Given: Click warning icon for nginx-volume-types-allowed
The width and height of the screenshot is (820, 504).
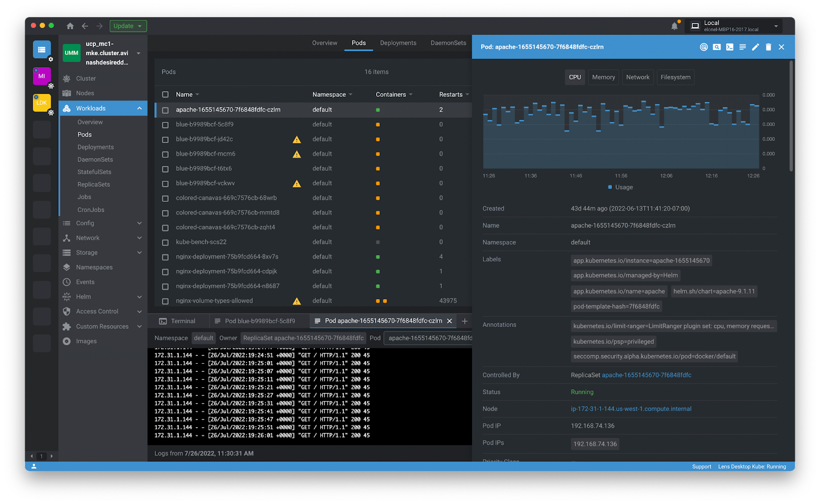Looking at the screenshot, I should [297, 301].
